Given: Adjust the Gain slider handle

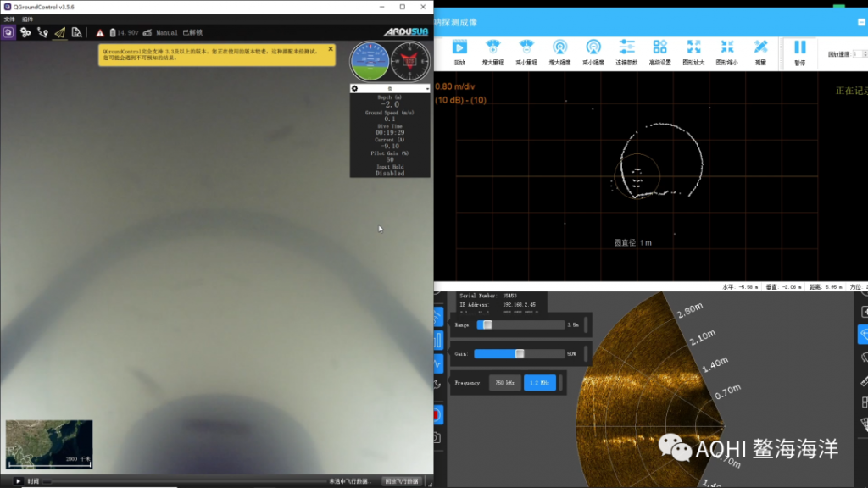Looking at the screenshot, I should pos(520,353).
